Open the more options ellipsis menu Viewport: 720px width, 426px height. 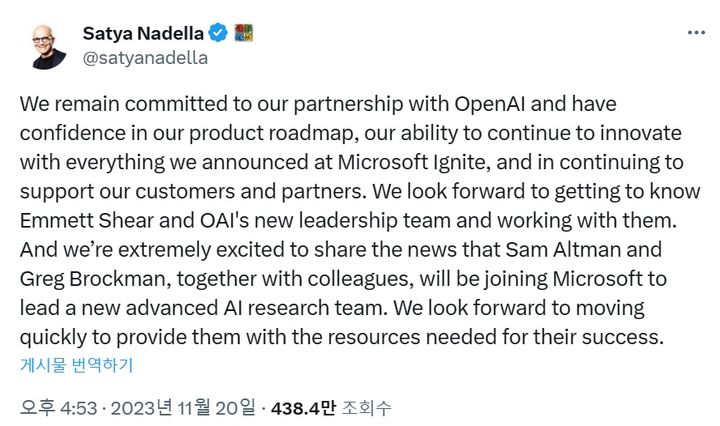pyautogui.click(x=696, y=33)
